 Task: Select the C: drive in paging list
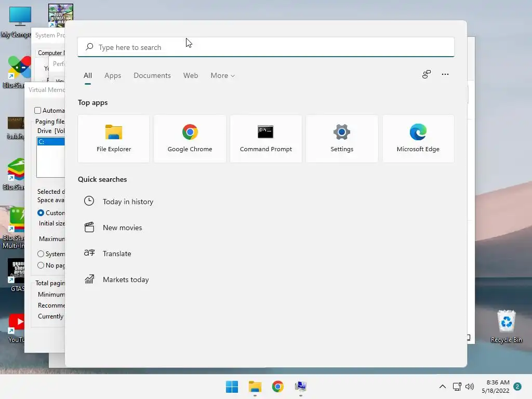pyautogui.click(x=51, y=141)
